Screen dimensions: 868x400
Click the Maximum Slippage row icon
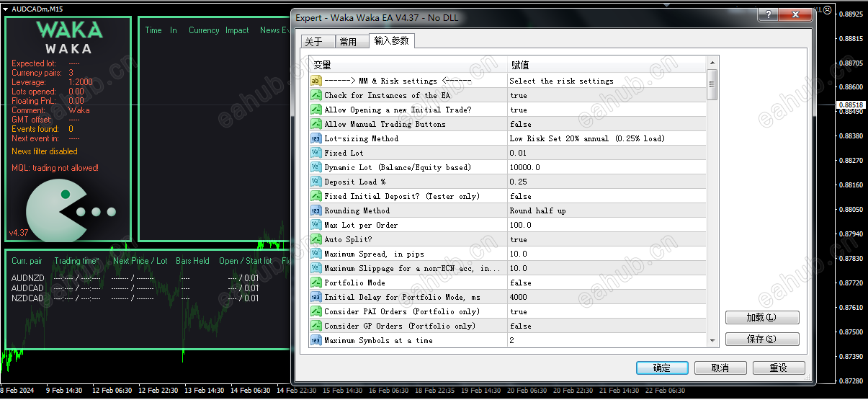316,268
